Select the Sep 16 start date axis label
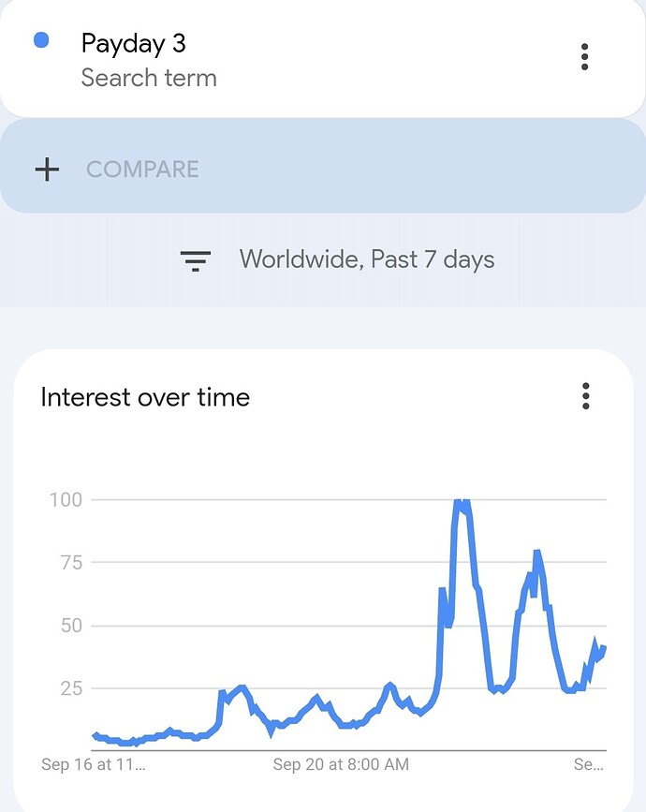Screen dimensions: 646x812 click(94, 764)
